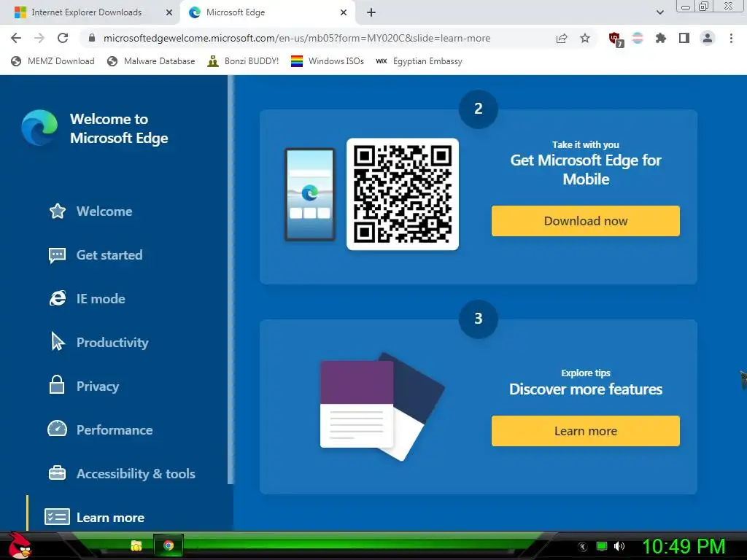
Task: Open the file explorer taskbar icon
Action: point(136,545)
